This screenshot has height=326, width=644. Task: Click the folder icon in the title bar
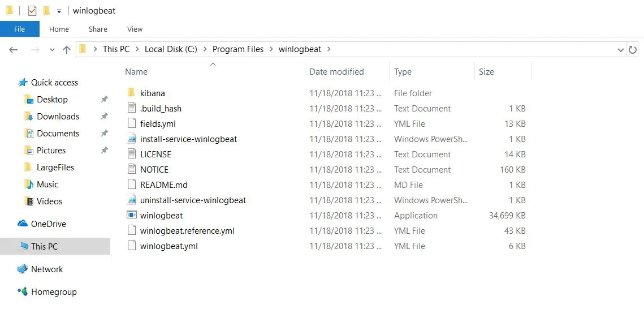pyautogui.click(x=9, y=10)
